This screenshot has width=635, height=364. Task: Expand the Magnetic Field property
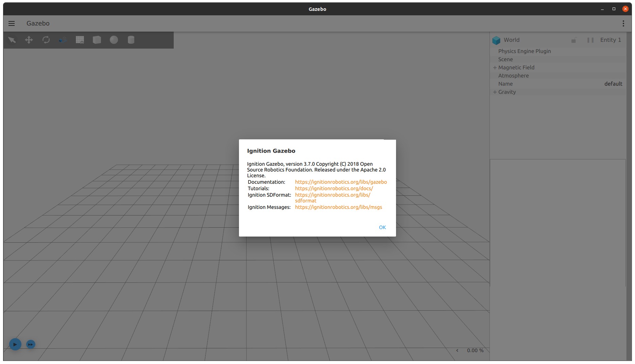495,68
